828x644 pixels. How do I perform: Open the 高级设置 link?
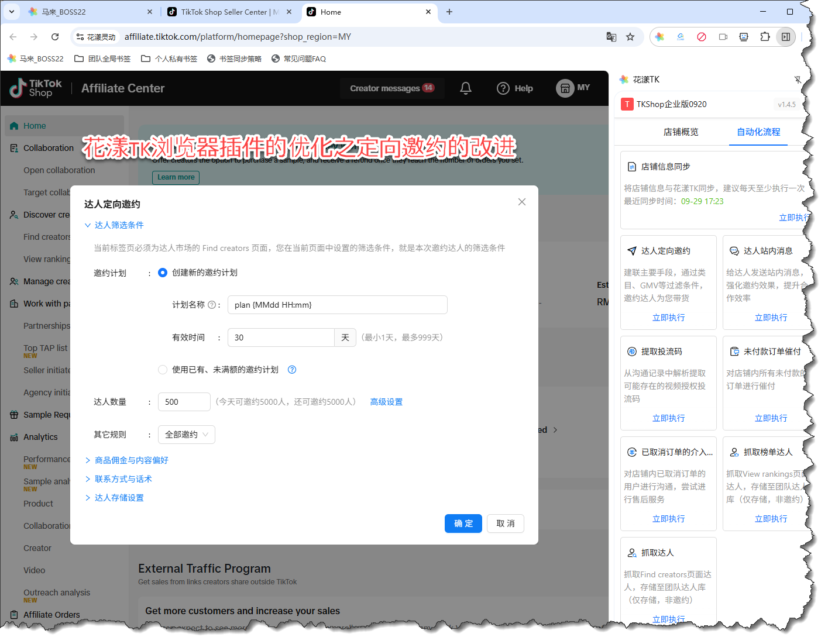[x=386, y=402]
